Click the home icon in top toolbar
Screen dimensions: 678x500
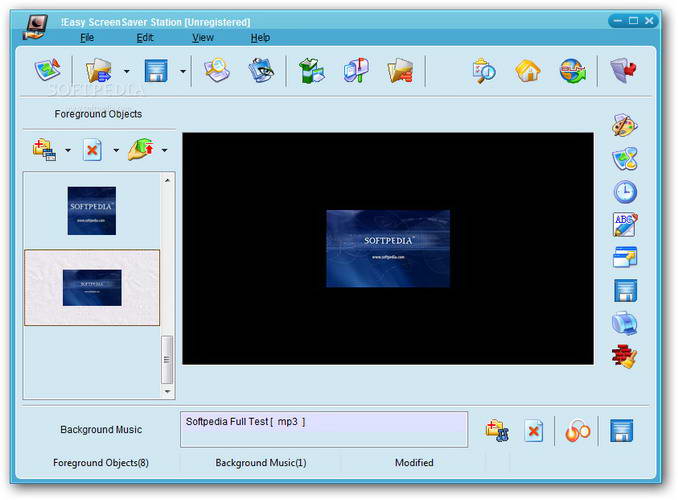(528, 71)
